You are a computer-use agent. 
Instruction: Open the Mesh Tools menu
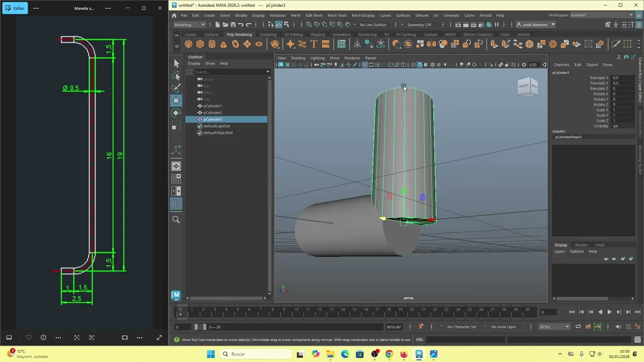[x=337, y=15]
